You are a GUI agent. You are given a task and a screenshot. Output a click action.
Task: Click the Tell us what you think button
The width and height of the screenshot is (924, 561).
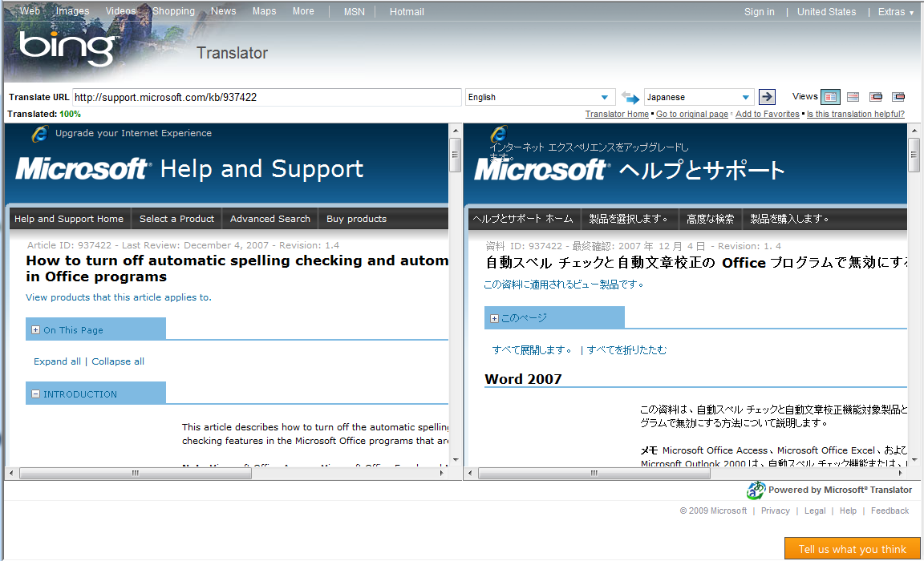[x=852, y=549]
